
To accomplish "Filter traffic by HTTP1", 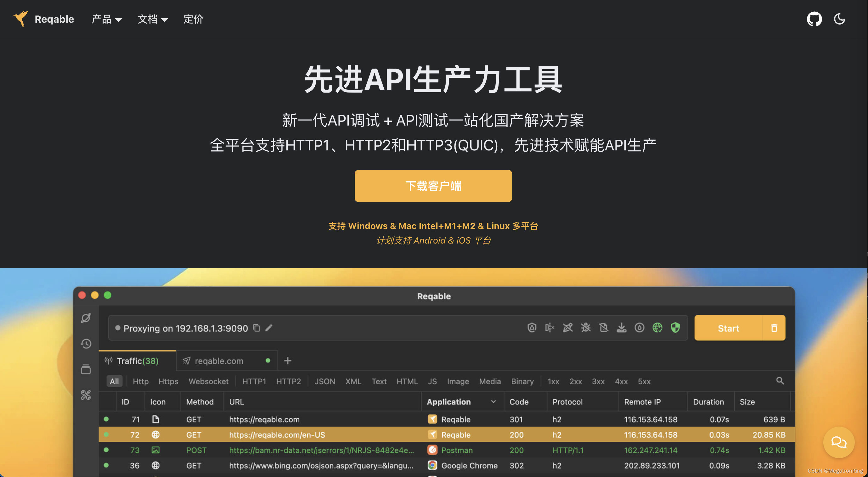I will click(254, 381).
